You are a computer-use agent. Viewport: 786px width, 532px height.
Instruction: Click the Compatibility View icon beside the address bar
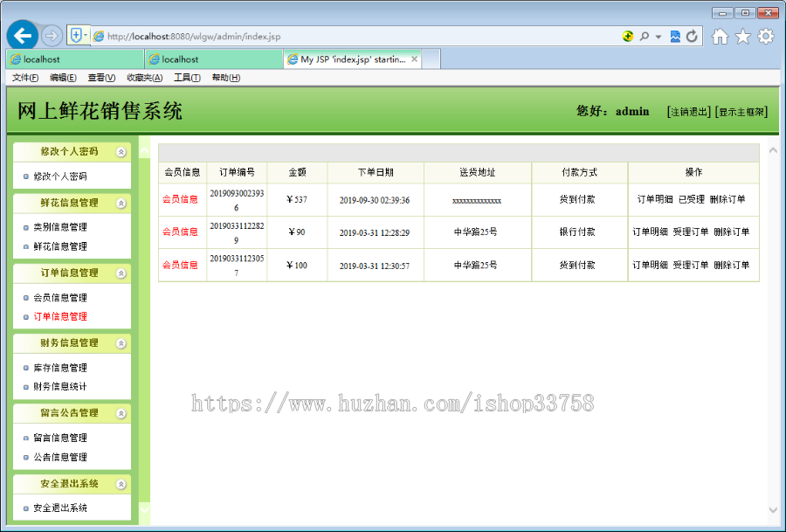[x=674, y=36]
